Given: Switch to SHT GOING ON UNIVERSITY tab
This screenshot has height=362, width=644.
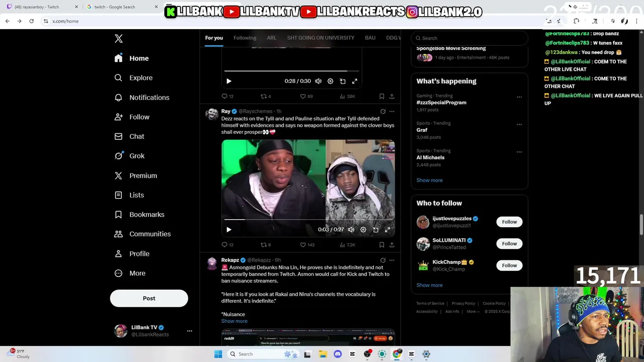Looking at the screenshot, I should point(320,38).
